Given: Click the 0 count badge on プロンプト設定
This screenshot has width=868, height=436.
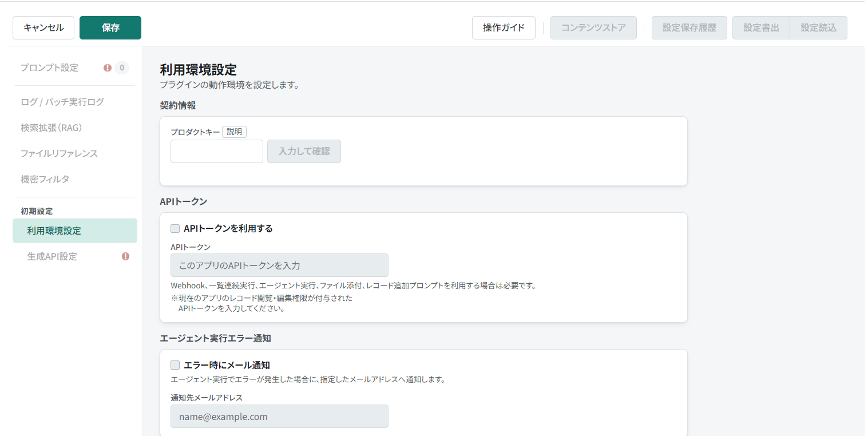Looking at the screenshot, I should click(121, 68).
